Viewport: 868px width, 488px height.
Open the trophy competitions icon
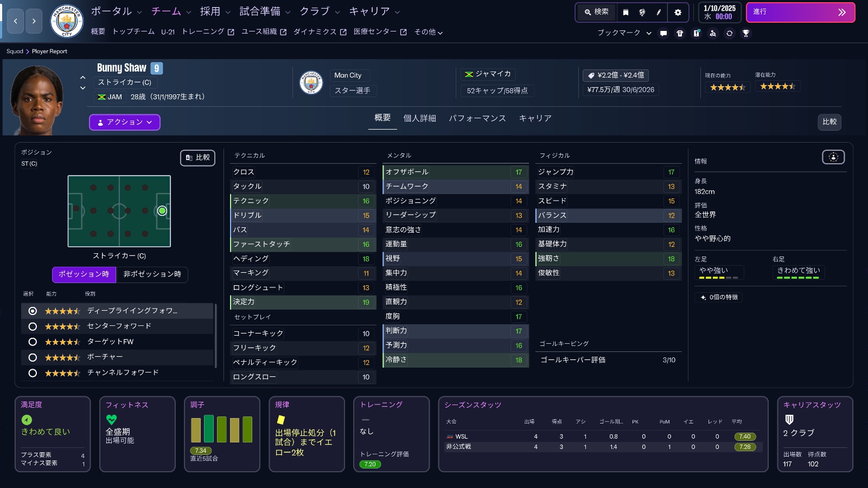tap(746, 33)
